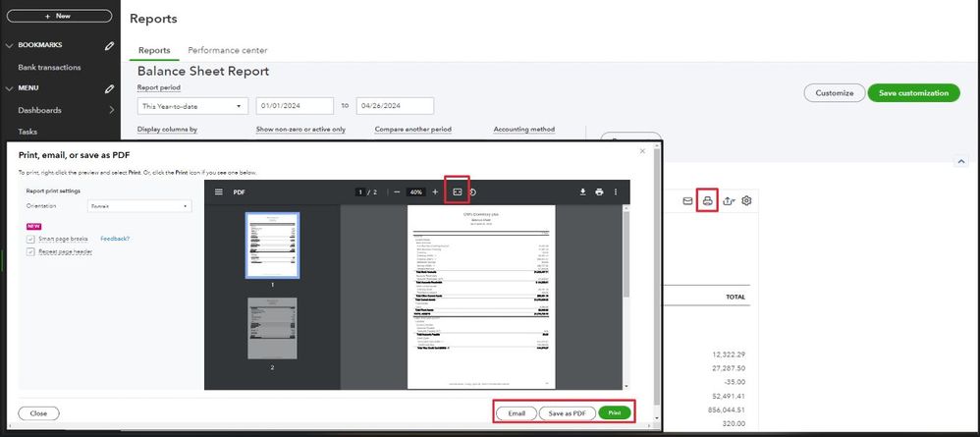Switch to the Reports tab
This screenshot has height=437, width=980.
tap(154, 50)
